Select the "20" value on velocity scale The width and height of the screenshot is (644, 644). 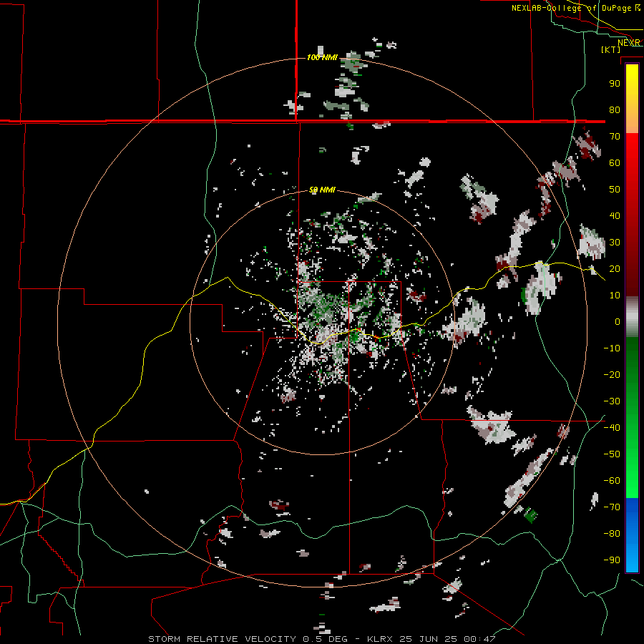tap(615, 268)
